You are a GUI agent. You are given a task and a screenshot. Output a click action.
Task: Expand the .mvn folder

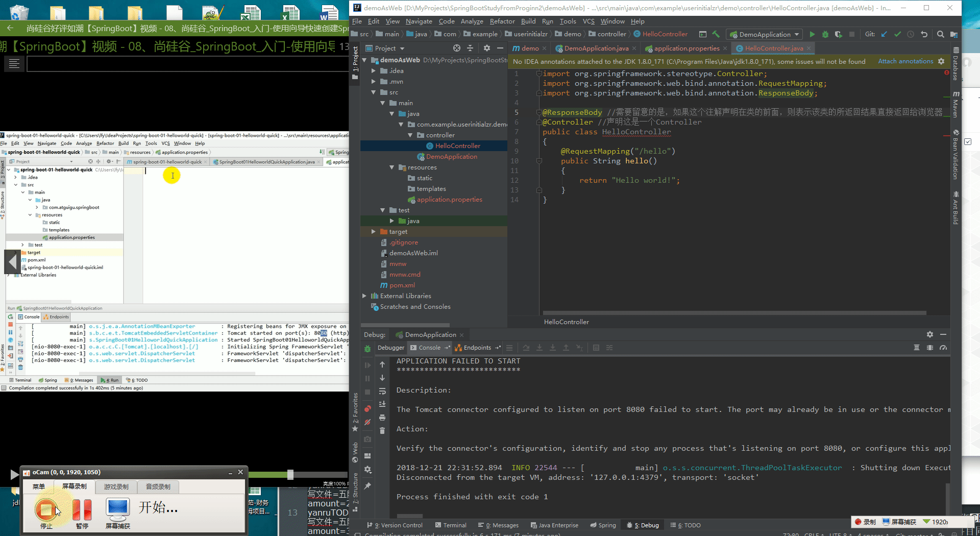pyautogui.click(x=374, y=82)
